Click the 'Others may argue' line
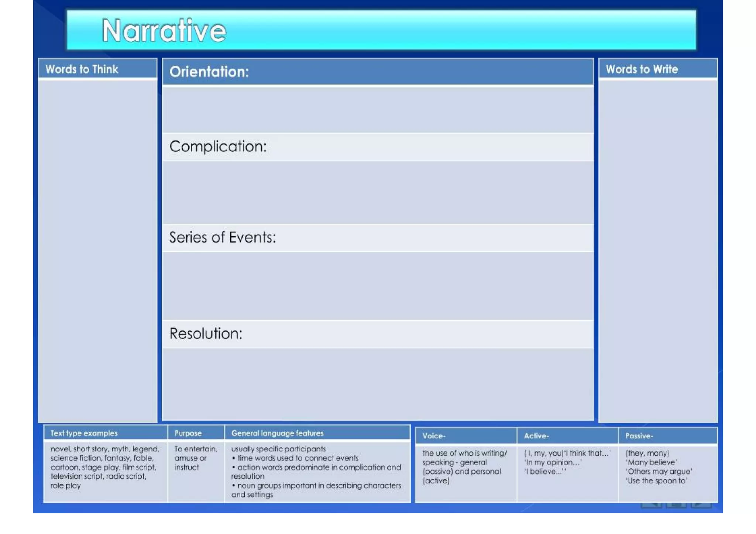The width and height of the screenshot is (756, 534). 659,472
